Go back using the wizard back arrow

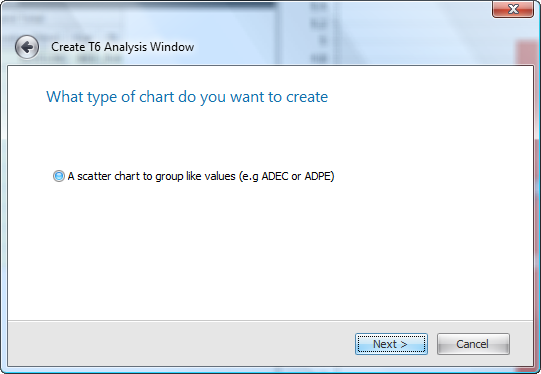click(27, 47)
